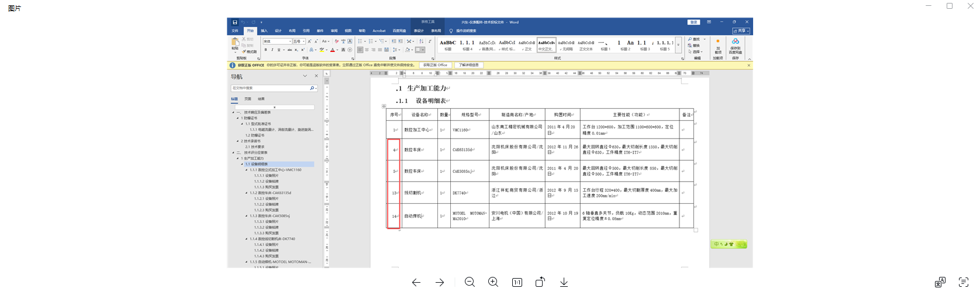The width and height of the screenshot is (980, 295).
Task: Click the Undo arrow in Word's title bar
Action: point(243,22)
